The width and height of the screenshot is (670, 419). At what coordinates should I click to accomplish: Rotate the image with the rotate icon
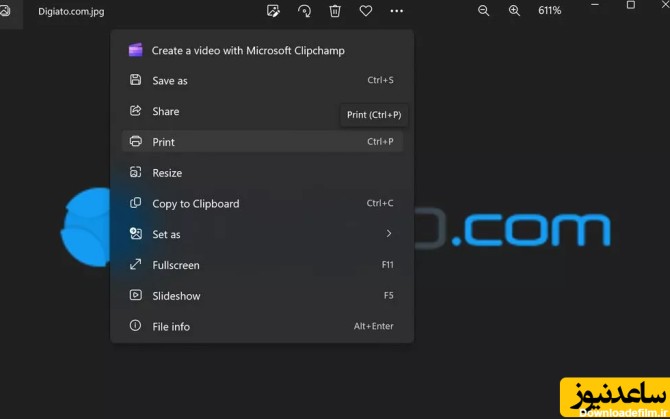pos(304,11)
